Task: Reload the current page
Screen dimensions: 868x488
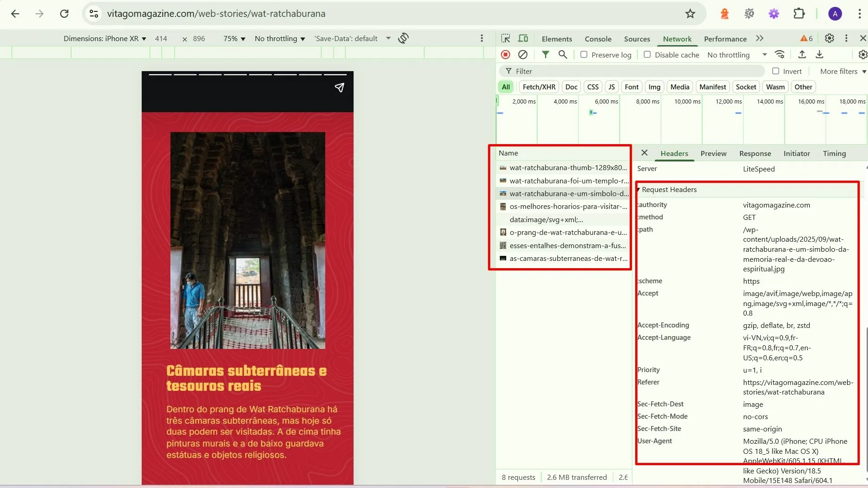Action: (64, 13)
